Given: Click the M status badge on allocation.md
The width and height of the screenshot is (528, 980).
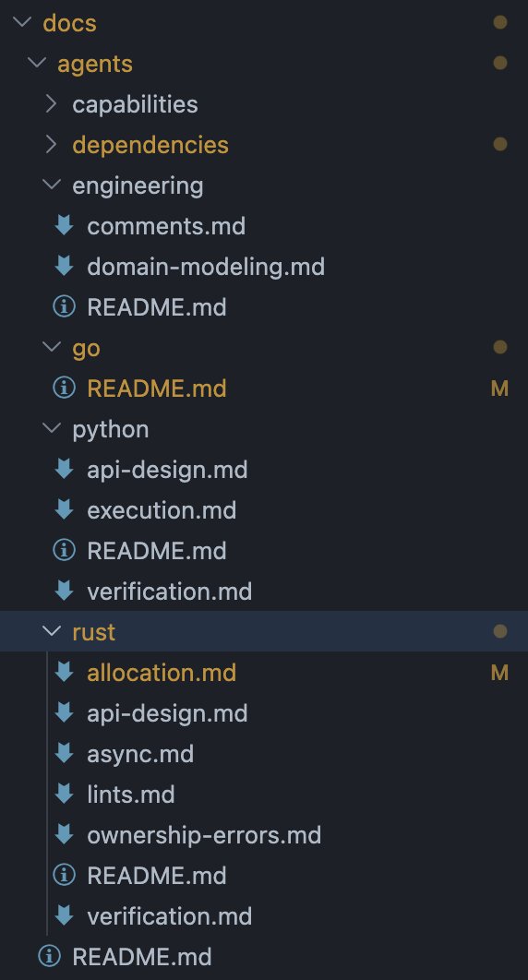Looking at the screenshot, I should pos(500,673).
